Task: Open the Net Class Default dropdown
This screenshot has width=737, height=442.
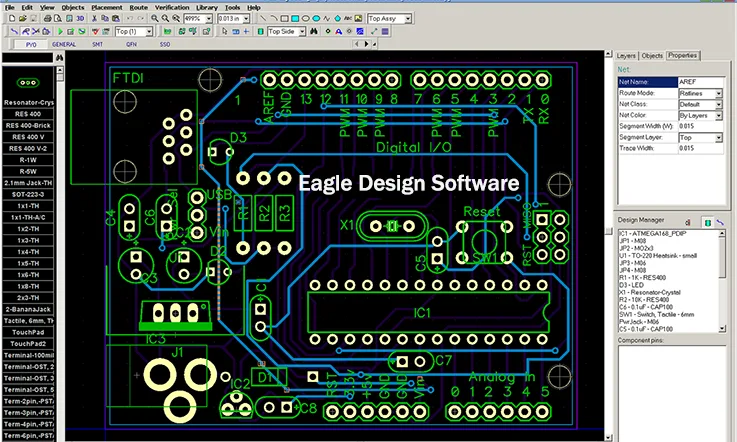Action: pyautogui.click(x=719, y=104)
